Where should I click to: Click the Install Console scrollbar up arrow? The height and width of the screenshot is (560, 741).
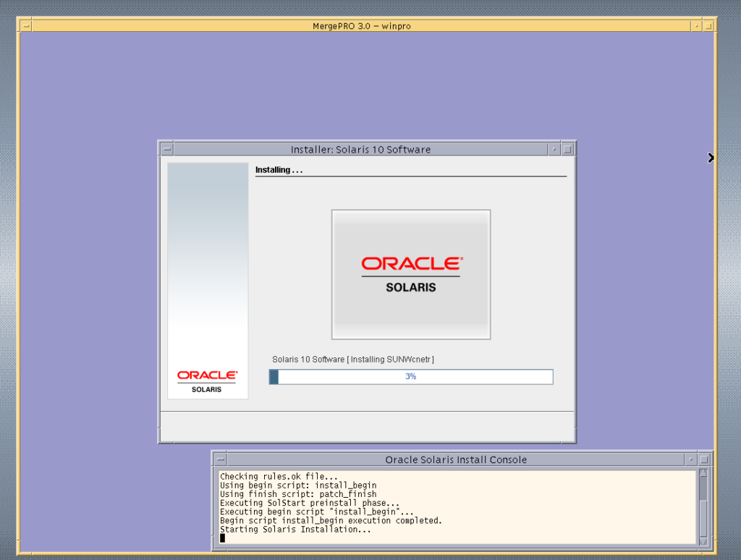tap(703, 475)
